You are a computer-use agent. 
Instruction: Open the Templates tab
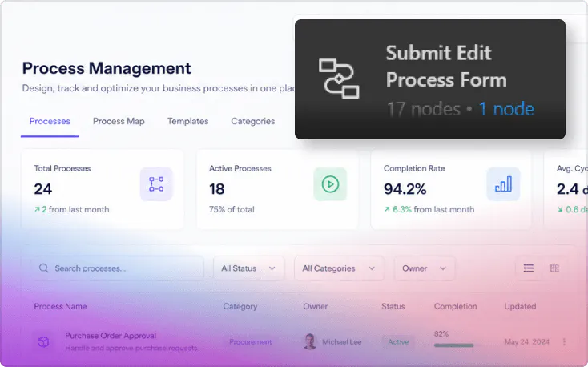tap(188, 121)
